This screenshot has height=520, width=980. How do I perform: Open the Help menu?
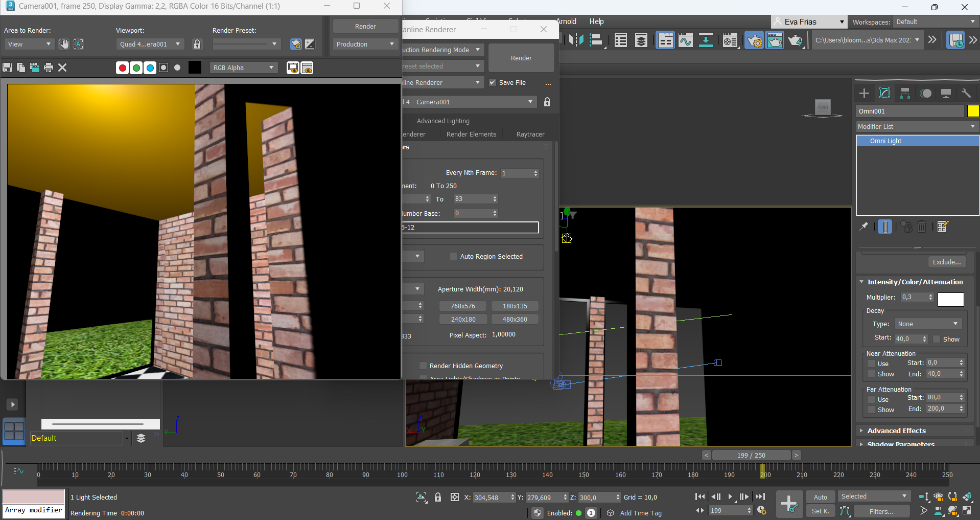pyautogui.click(x=596, y=21)
